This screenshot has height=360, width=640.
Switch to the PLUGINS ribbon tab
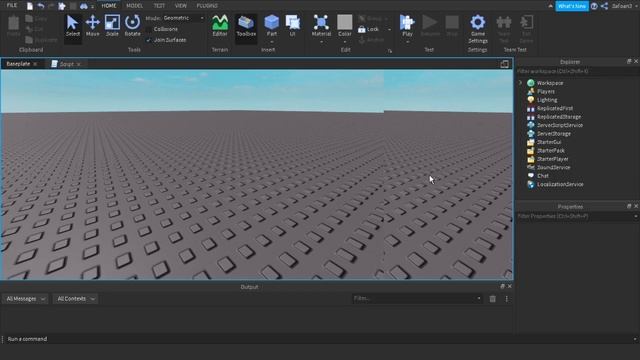[207, 6]
